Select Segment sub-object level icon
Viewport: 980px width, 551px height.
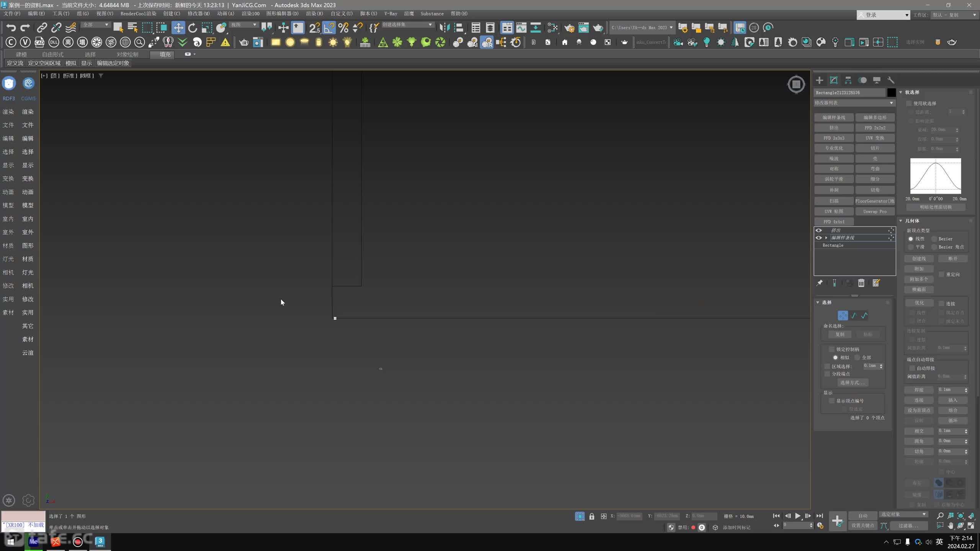[854, 315]
